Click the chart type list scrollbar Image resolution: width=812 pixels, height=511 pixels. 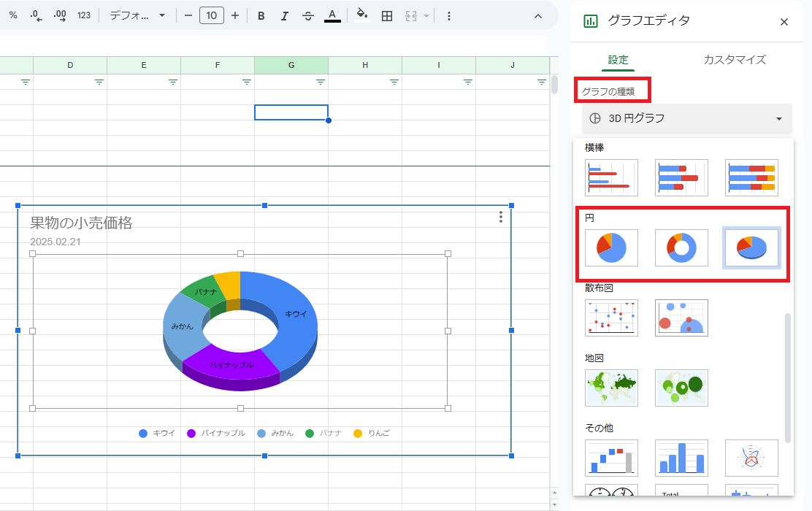click(x=788, y=378)
